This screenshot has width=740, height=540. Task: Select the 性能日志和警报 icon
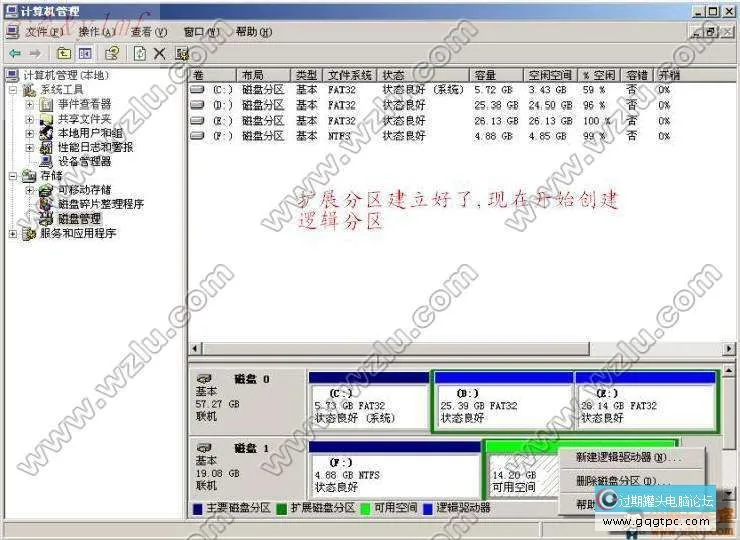tap(46, 147)
